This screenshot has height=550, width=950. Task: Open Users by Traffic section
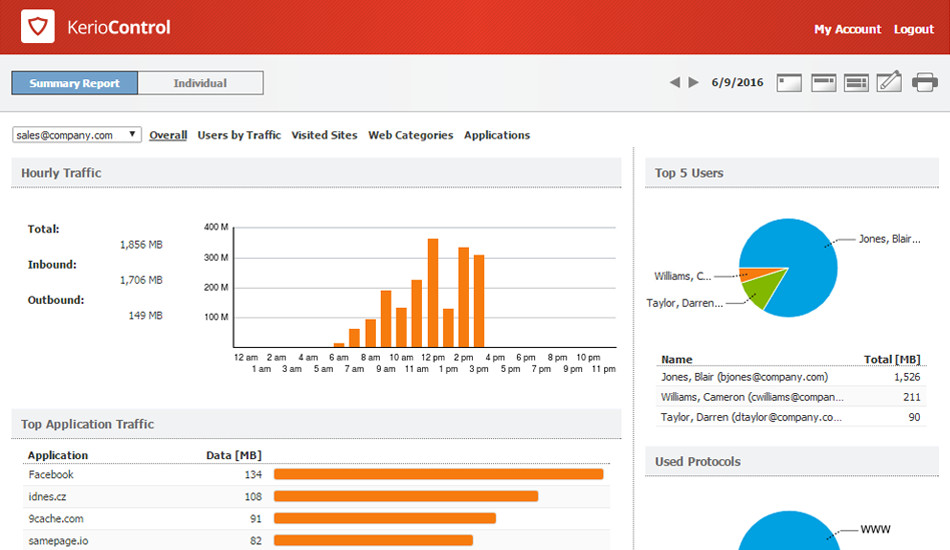click(x=239, y=135)
